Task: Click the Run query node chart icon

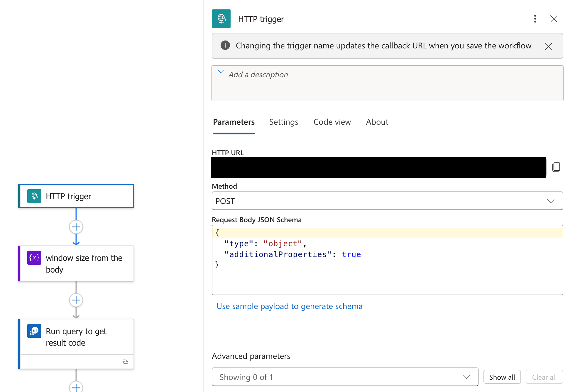Action: pos(34,331)
